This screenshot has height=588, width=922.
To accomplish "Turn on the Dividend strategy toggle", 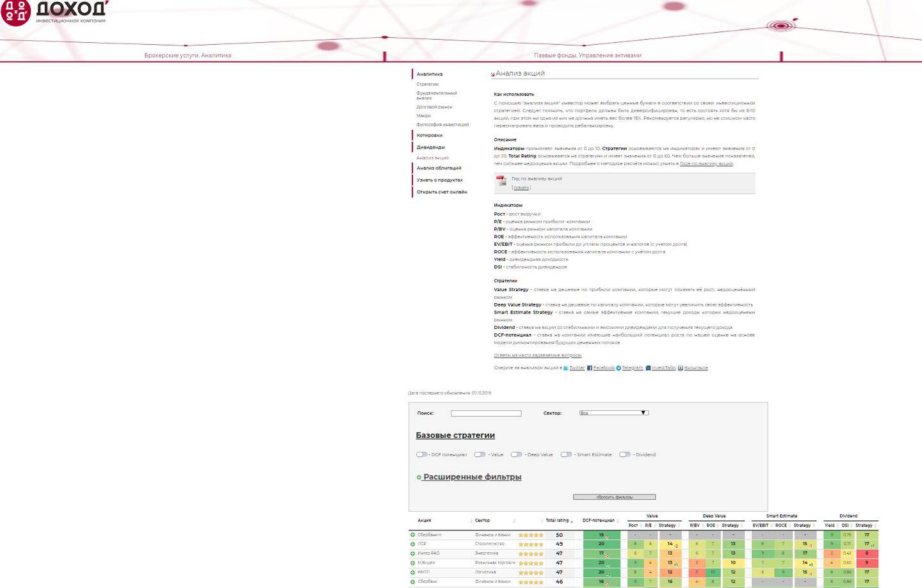I will 625,454.
